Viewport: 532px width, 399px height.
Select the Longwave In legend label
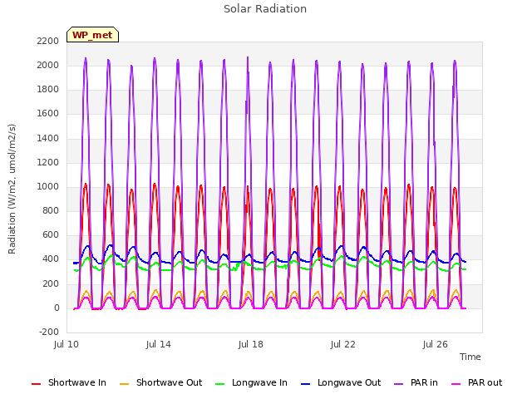259,382
